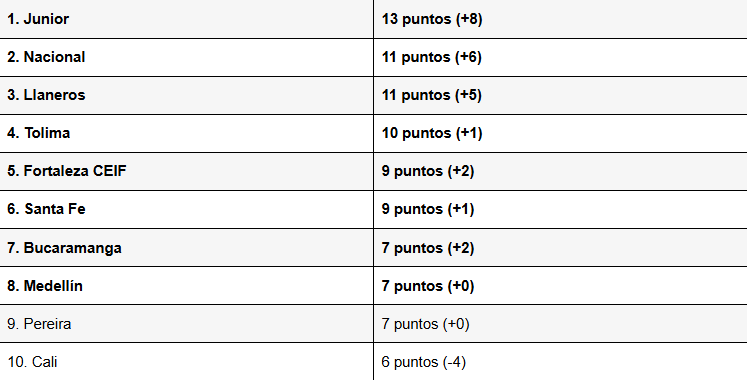This screenshot has width=747, height=380.
Task: Click the '3. Llaneros' team cell
Action: click(186, 95)
